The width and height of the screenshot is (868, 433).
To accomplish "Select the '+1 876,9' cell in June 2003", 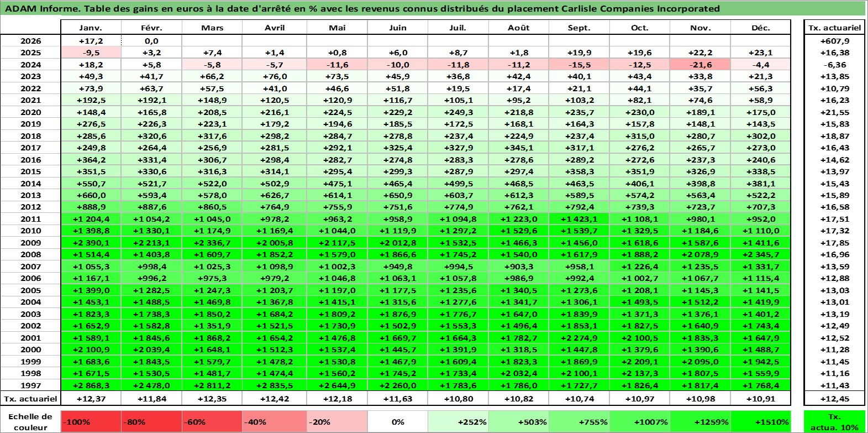I will [398, 314].
